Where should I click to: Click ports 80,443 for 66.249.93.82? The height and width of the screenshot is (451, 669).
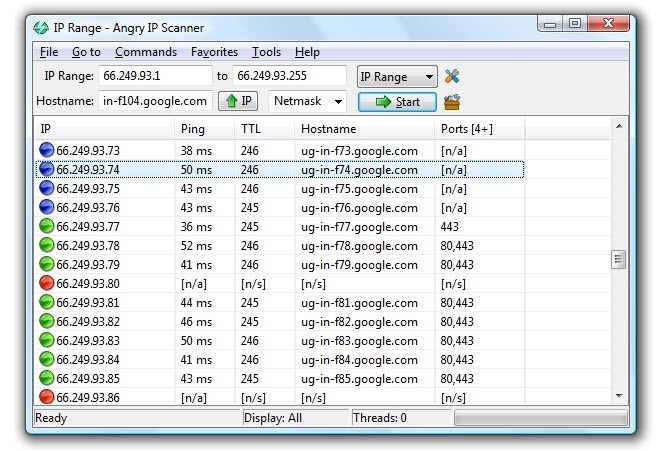click(x=457, y=322)
